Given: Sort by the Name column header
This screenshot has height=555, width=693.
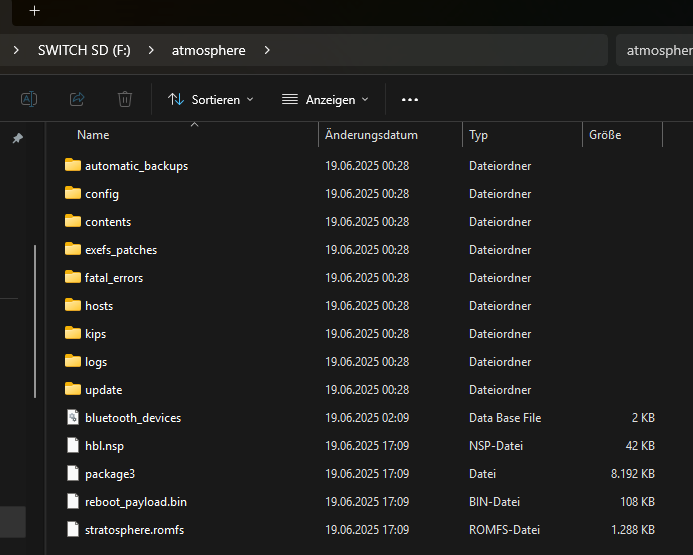Looking at the screenshot, I should click(93, 135).
